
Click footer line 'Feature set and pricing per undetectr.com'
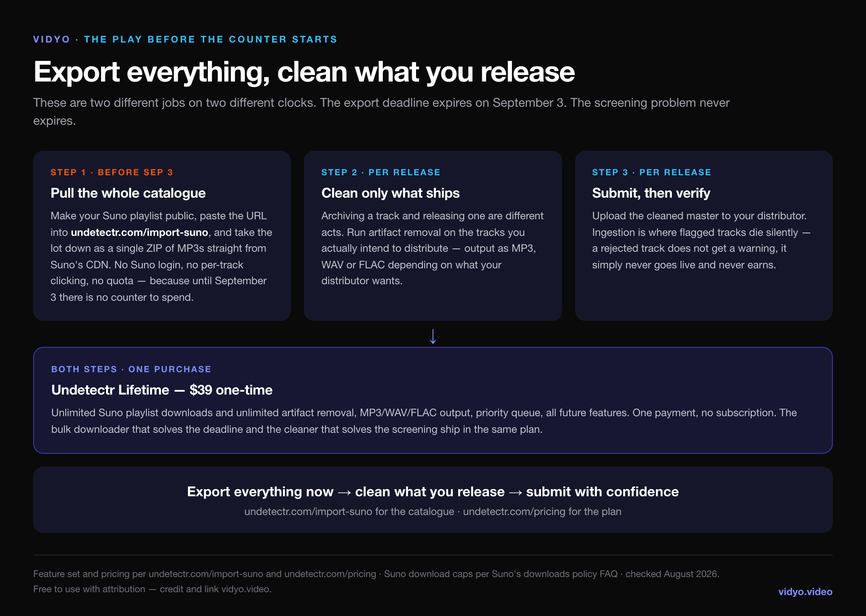coord(376,574)
